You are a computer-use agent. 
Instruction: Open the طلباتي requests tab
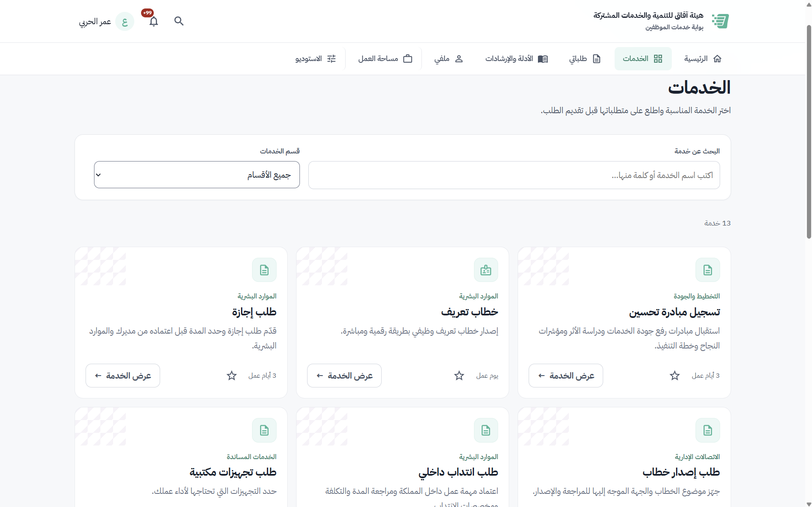tap(585, 58)
